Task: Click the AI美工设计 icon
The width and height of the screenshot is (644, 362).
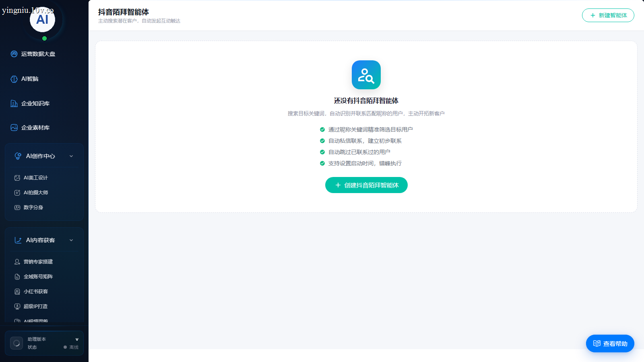Action: click(17, 178)
